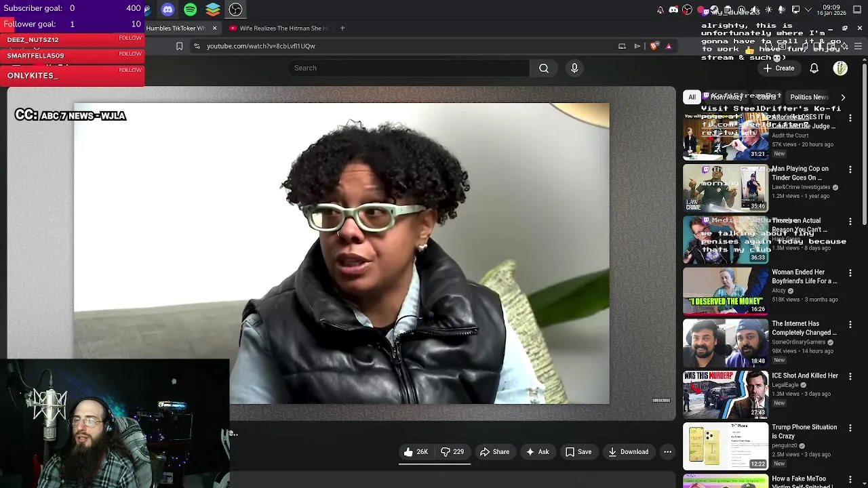Click the Ask button
The image size is (868, 488).
coord(537,452)
